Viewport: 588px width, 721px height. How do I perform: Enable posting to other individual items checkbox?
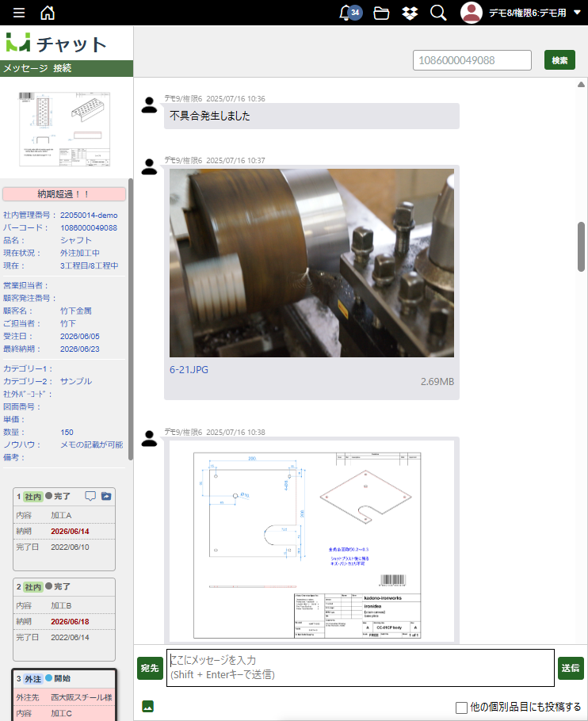point(461,708)
